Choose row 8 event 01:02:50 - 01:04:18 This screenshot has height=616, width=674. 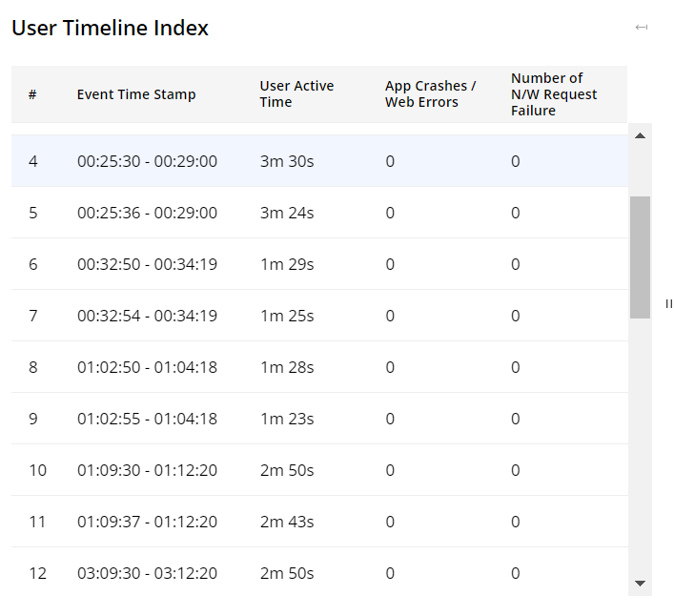[x=147, y=367]
